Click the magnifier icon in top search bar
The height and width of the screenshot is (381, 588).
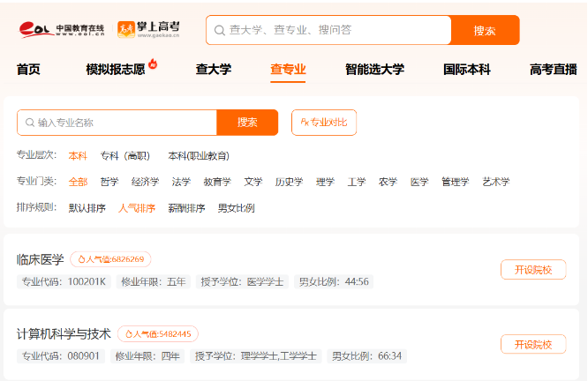point(219,30)
